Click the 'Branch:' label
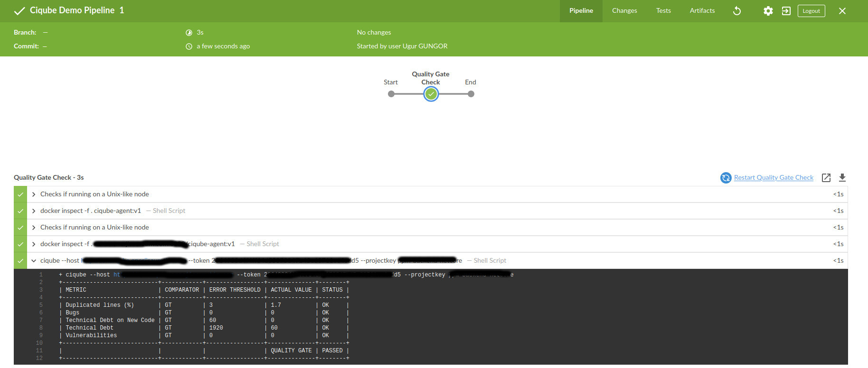 (25, 32)
